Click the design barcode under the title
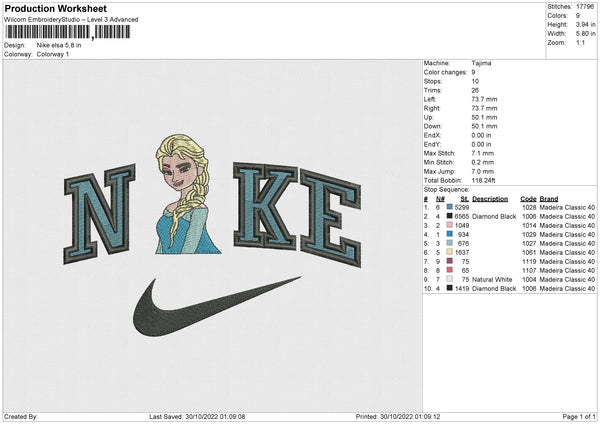Image resolution: width=600 pixels, height=424 pixels. pos(68,32)
